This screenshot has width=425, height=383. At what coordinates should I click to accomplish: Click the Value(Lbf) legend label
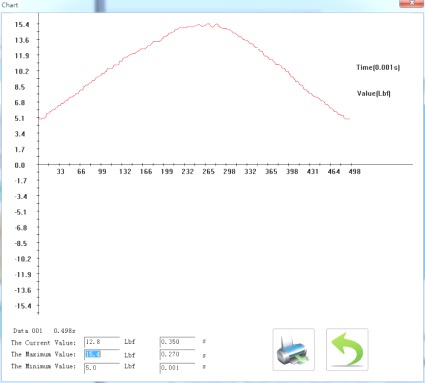tap(374, 93)
